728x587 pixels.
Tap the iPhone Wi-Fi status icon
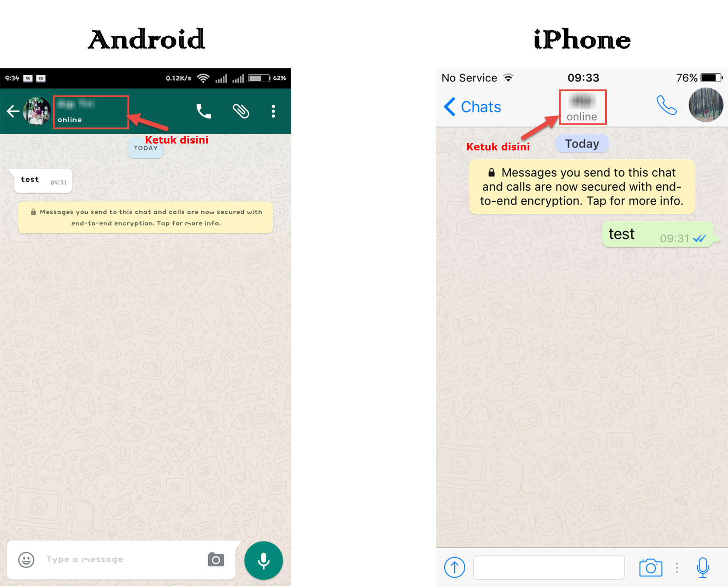pos(508,78)
